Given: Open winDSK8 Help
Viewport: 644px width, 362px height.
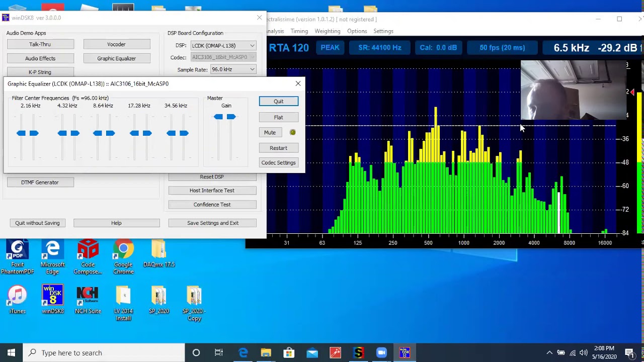Looking at the screenshot, I should (117, 223).
